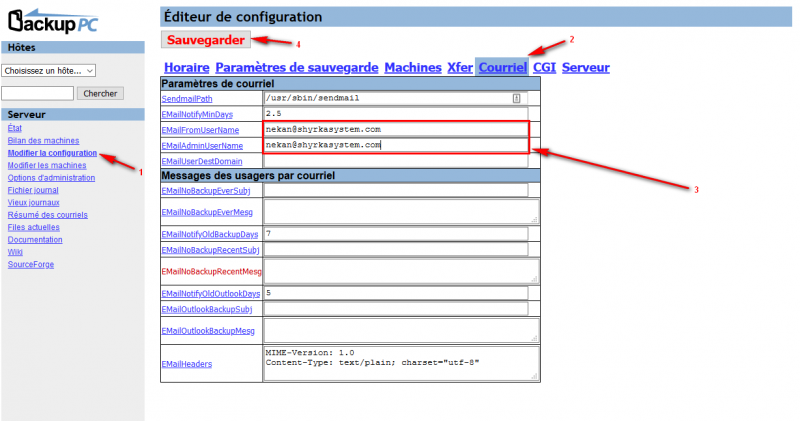Go to the Serveur tab
The image size is (800, 421).
tap(585, 67)
